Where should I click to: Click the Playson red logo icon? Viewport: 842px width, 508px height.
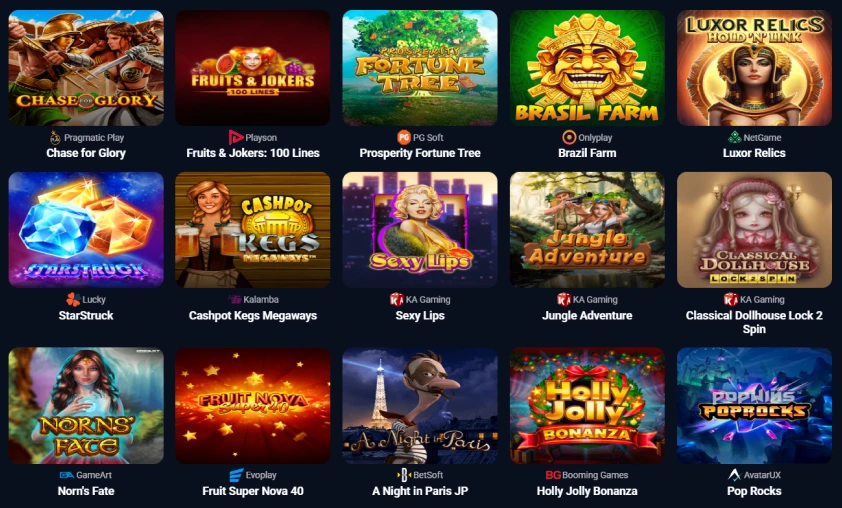pos(235,137)
